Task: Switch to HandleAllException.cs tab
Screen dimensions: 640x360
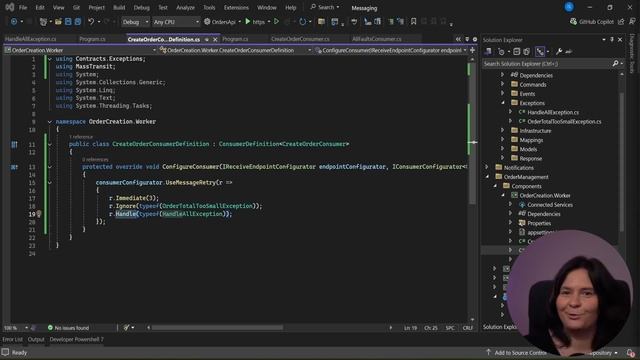Action: coord(31,39)
